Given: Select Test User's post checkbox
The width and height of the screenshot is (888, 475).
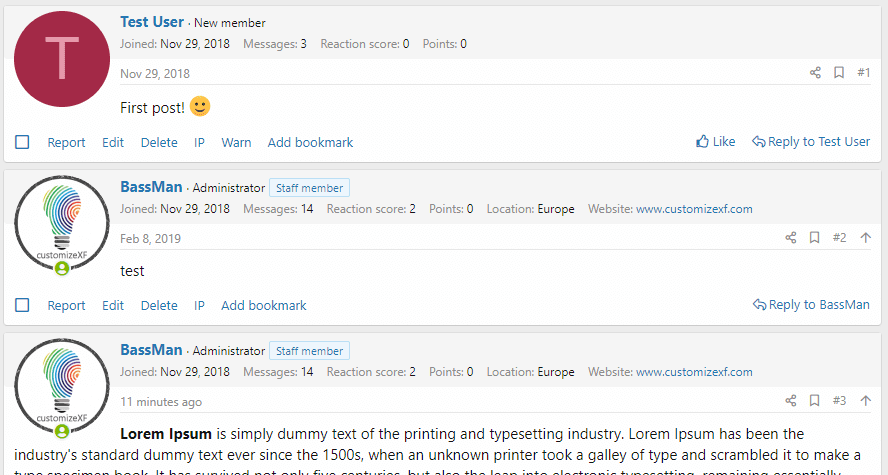Looking at the screenshot, I should pyautogui.click(x=23, y=142).
